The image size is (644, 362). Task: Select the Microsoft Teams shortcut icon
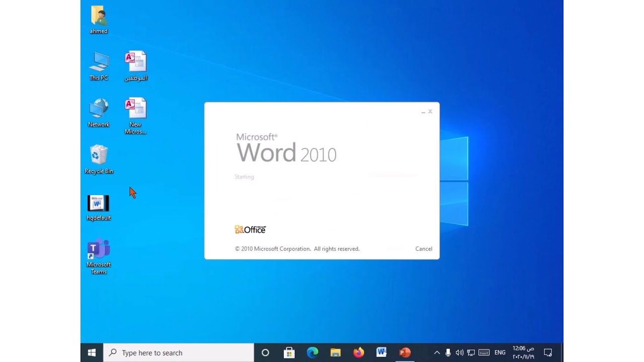click(99, 256)
